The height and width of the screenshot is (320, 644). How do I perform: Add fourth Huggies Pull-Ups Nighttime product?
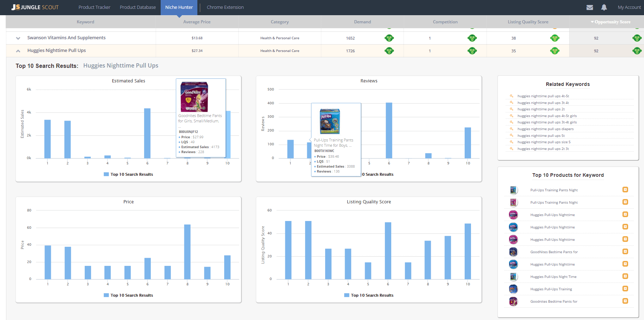625,264
